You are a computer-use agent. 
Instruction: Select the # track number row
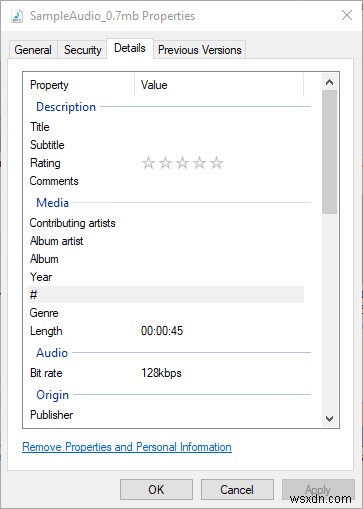pyautogui.click(x=166, y=295)
